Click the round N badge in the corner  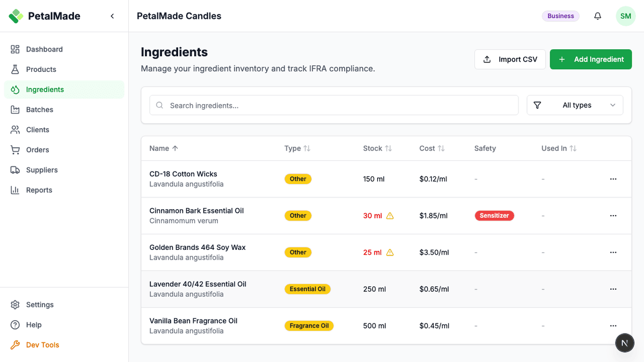[625, 343]
